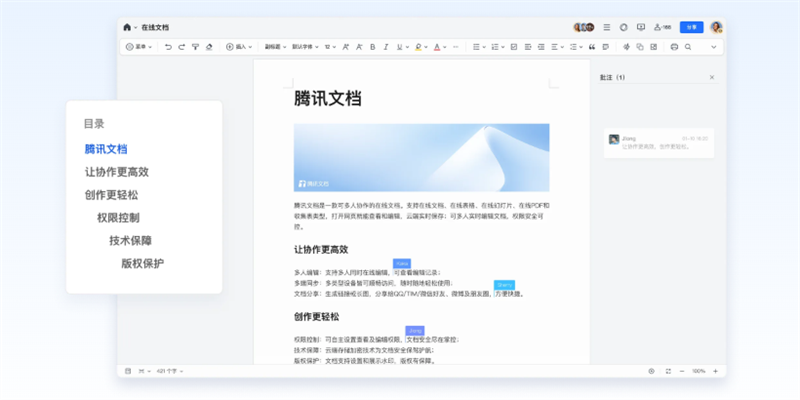Viewport: 800px width, 400px height.
Task: Open find search in toolbar
Action: pos(688,47)
